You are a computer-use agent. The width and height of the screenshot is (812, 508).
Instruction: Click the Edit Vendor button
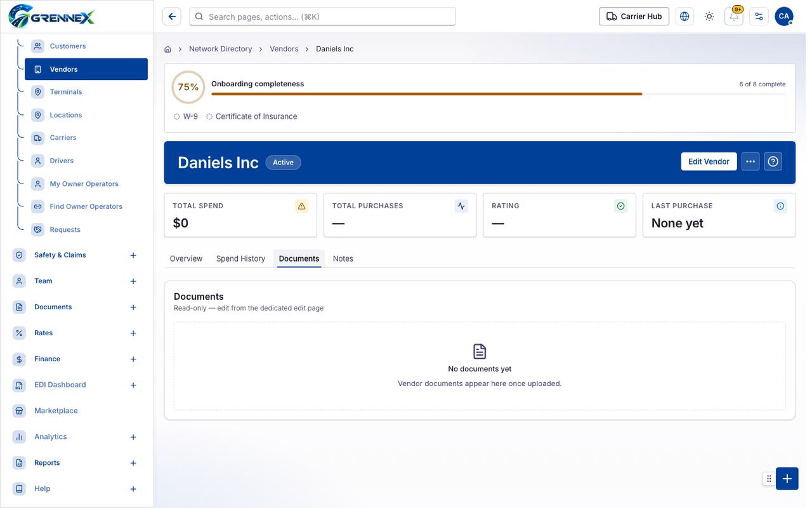709,161
